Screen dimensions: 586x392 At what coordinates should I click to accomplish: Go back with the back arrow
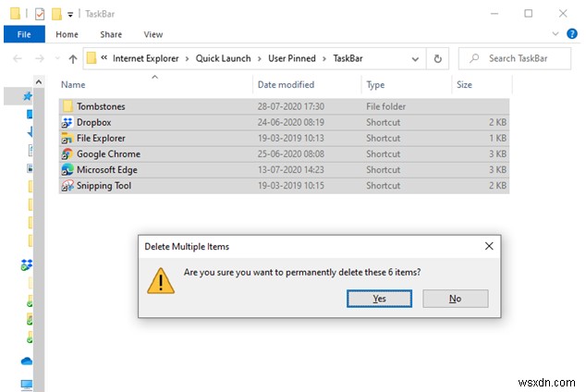pyautogui.click(x=18, y=58)
